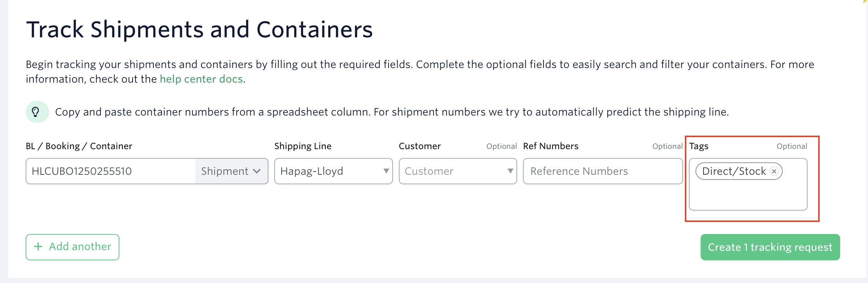Click empty area inside the Tags box
Viewport: 868px width, 283px height.
[747, 196]
